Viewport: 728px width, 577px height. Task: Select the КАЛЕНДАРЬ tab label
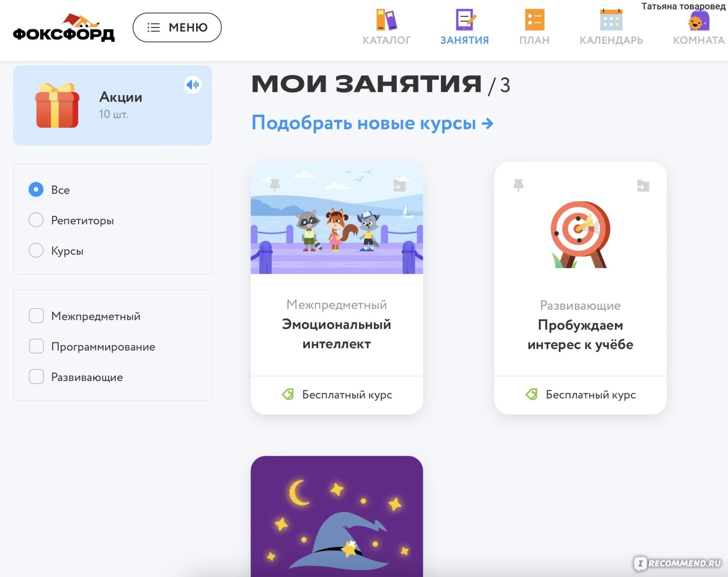(x=611, y=40)
